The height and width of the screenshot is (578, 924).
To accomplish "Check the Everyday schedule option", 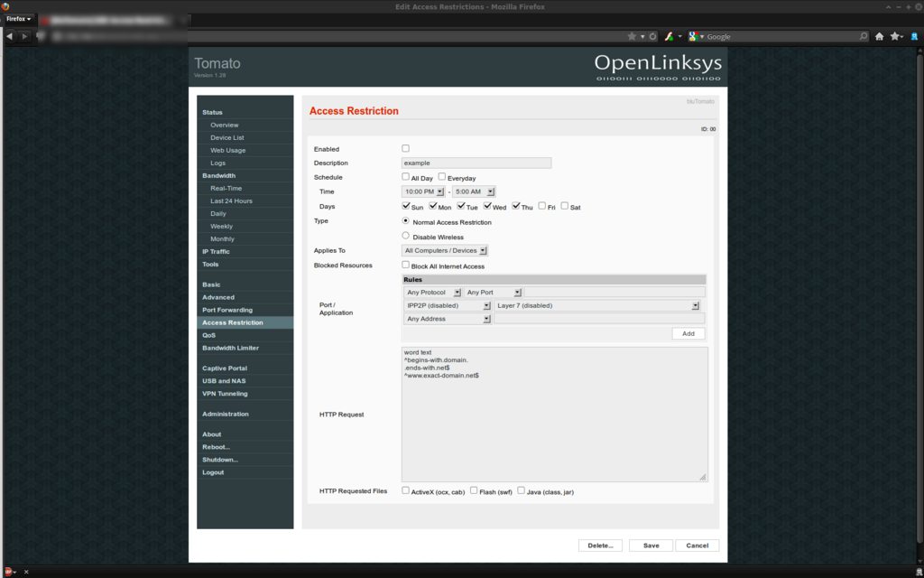I will click(x=442, y=176).
